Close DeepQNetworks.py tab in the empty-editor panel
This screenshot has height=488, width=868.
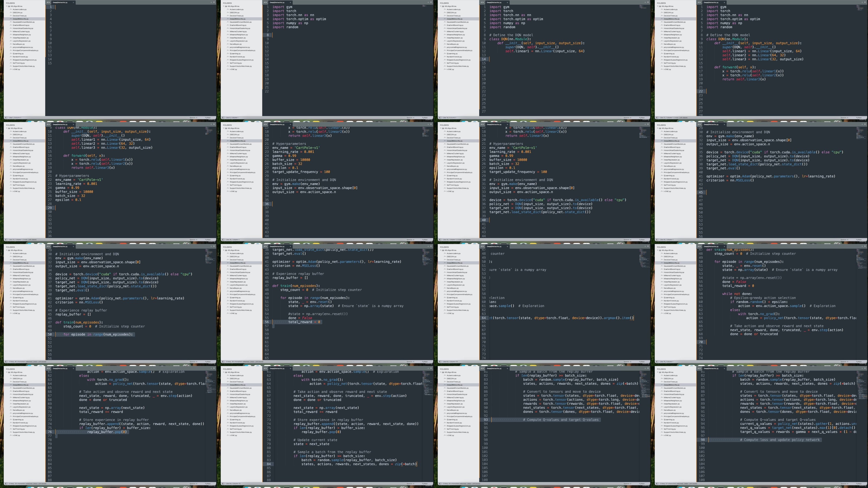(x=73, y=2)
